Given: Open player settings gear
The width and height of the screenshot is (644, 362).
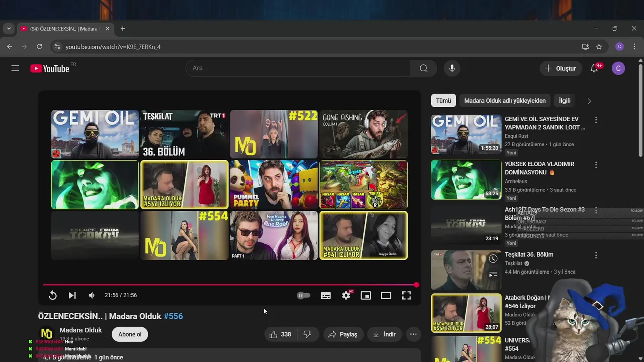Looking at the screenshot, I should (346, 295).
